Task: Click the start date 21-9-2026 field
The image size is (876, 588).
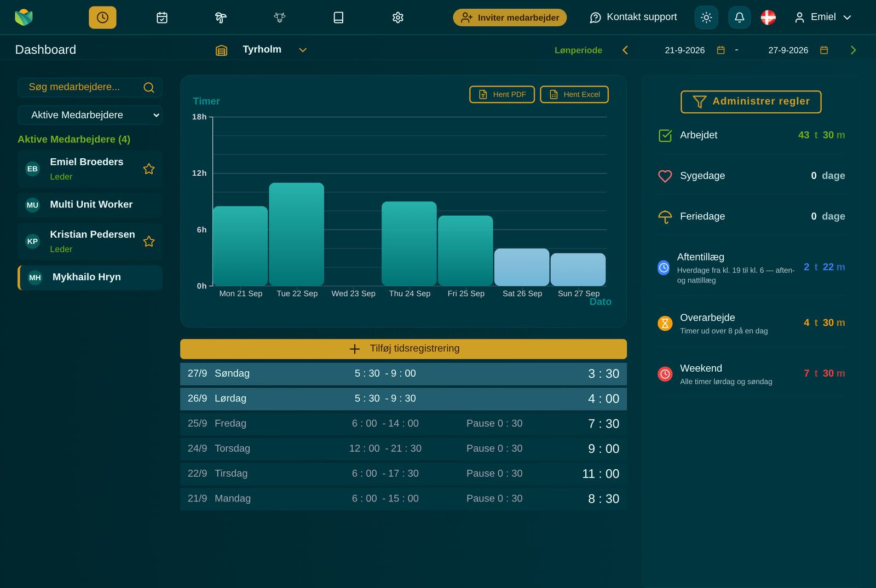Action: click(684, 50)
